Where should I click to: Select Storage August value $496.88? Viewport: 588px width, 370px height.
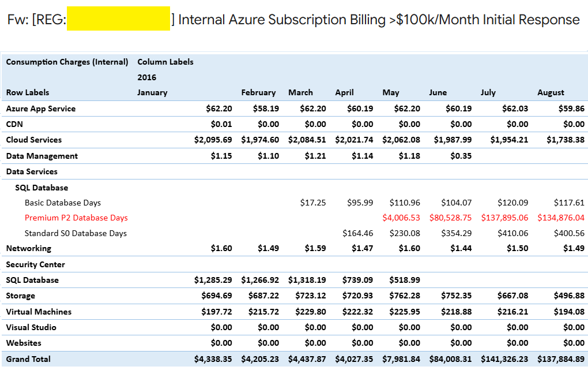pyautogui.click(x=569, y=296)
